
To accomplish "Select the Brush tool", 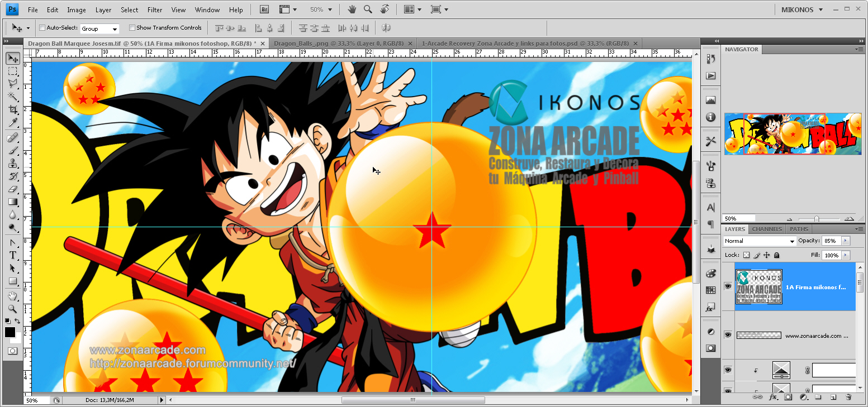I will point(13,150).
